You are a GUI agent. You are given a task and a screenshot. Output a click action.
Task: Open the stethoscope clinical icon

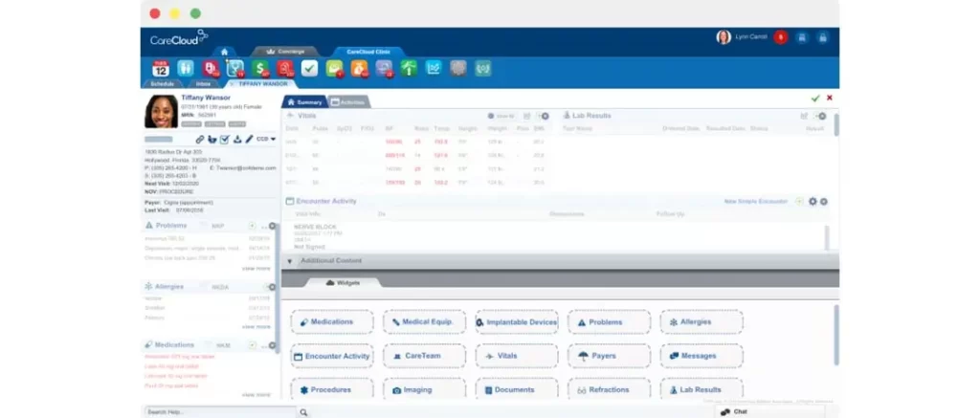235,68
